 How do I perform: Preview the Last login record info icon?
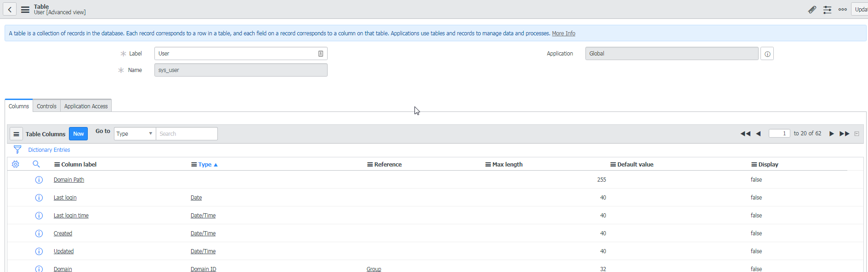click(39, 198)
